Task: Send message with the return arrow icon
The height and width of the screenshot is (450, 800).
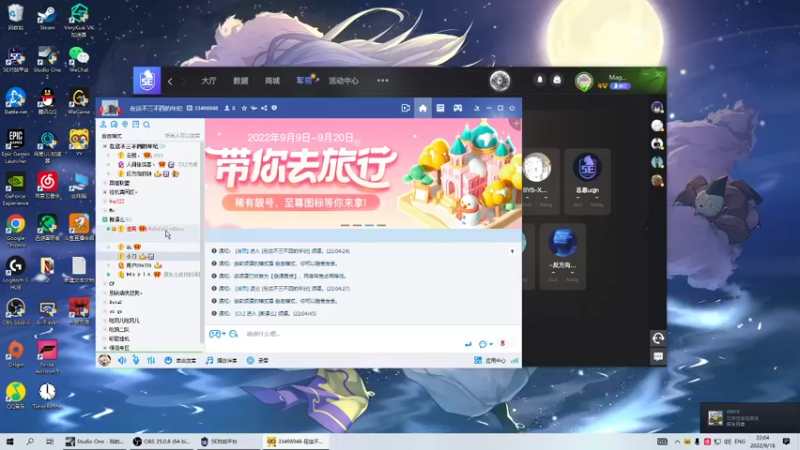Action: pyautogui.click(x=468, y=344)
